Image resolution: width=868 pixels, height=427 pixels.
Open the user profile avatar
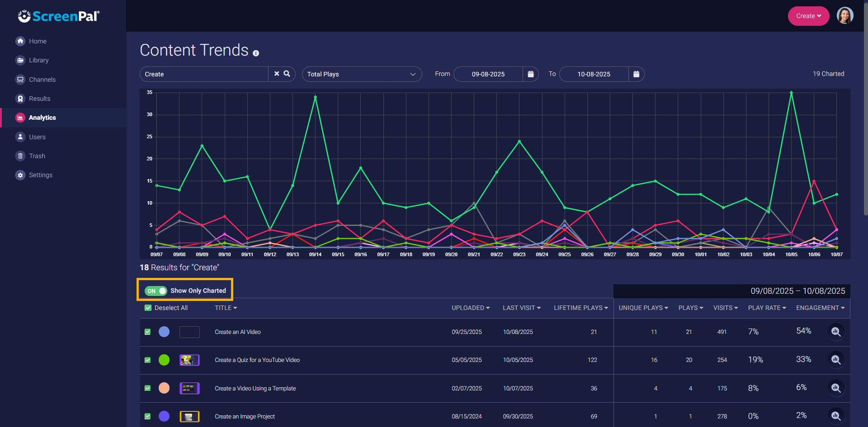point(844,16)
